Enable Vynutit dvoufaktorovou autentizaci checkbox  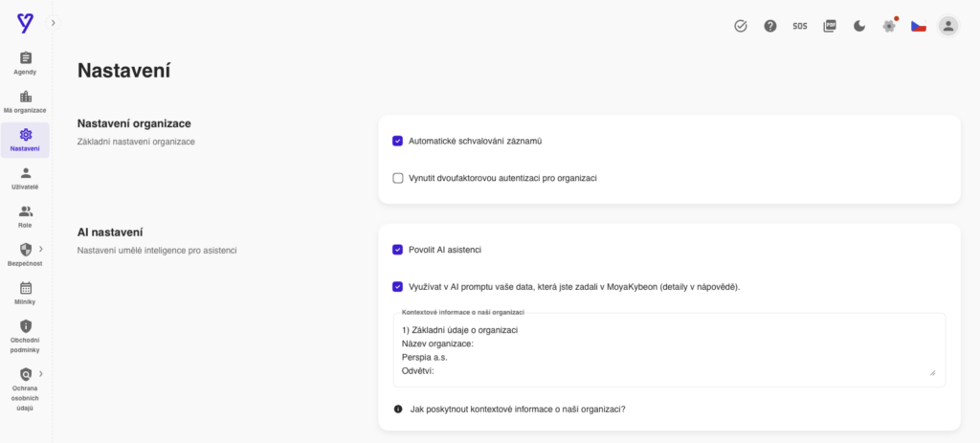398,178
